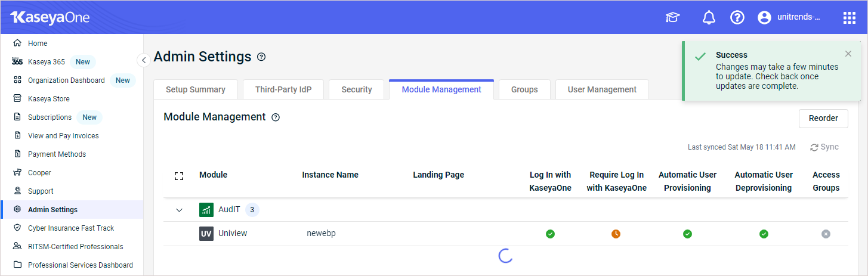Click the Access Groups column header

pyautogui.click(x=826, y=181)
